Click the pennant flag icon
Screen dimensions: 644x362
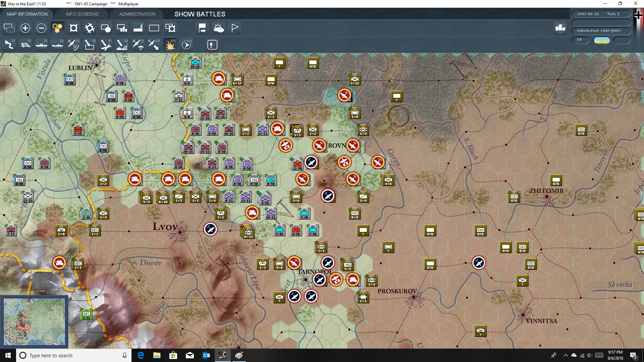[x=234, y=28]
